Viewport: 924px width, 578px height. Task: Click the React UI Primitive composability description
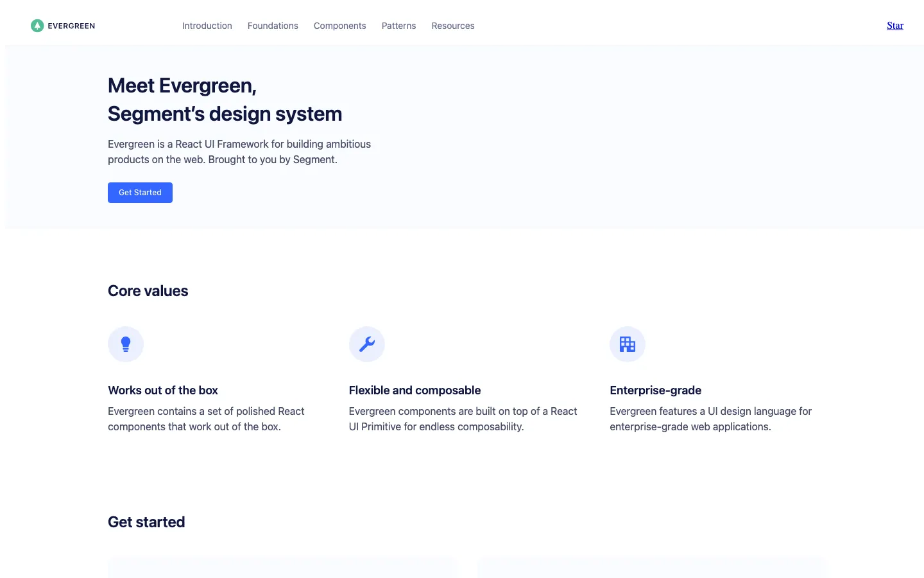[x=463, y=419]
